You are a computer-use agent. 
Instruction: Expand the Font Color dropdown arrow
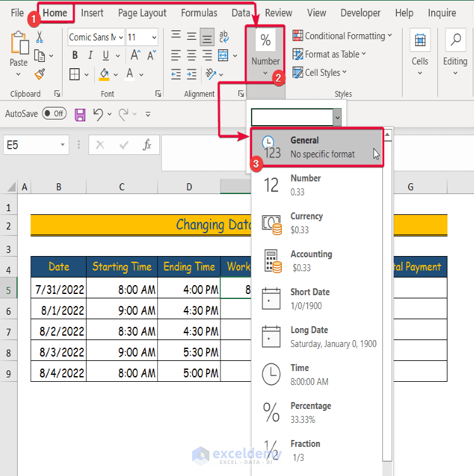point(142,75)
